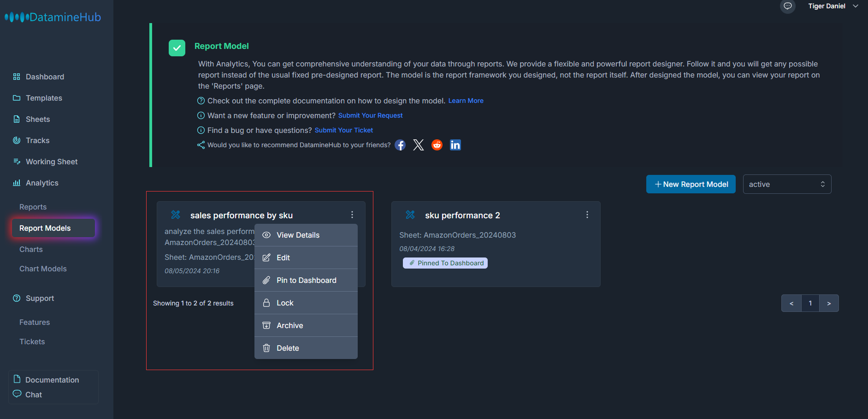Open the three-dot menu on sku performance 2

coord(587,215)
